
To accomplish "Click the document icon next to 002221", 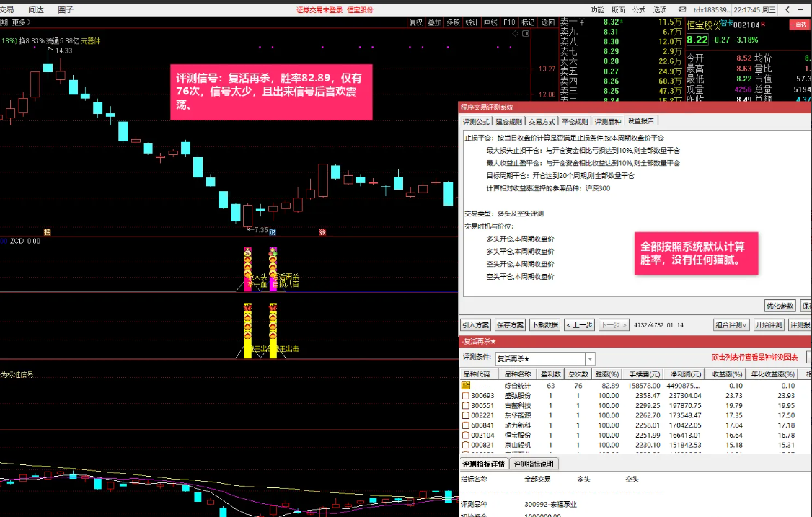I will [465, 415].
